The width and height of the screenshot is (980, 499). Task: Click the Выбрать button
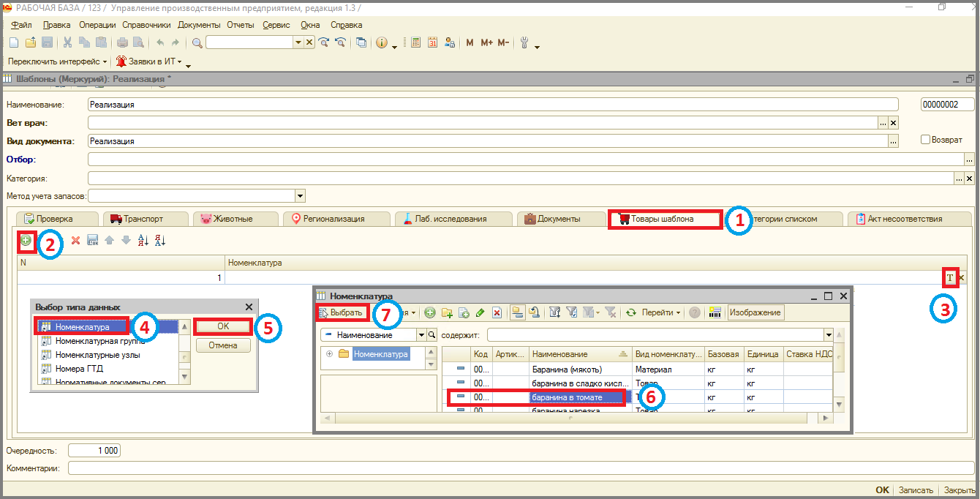pos(342,312)
